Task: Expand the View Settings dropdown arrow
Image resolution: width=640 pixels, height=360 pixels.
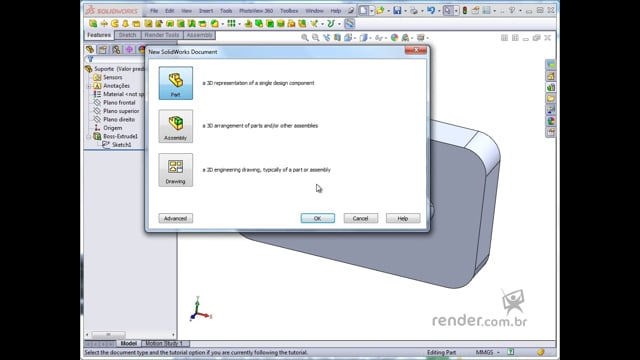Action: [427, 38]
